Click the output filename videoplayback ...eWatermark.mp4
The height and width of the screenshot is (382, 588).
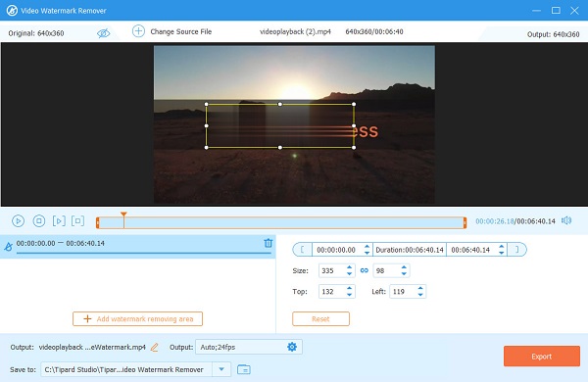coord(92,347)
